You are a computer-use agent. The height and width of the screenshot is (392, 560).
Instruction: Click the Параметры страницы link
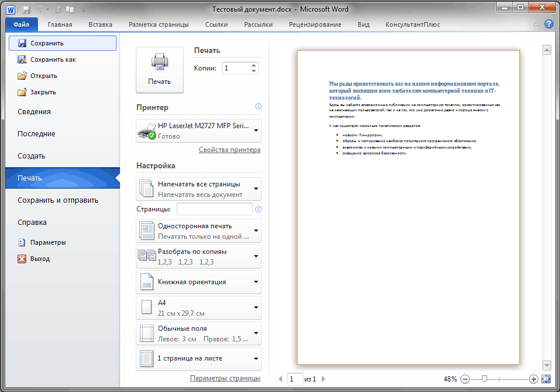click(x=225, y=378)
